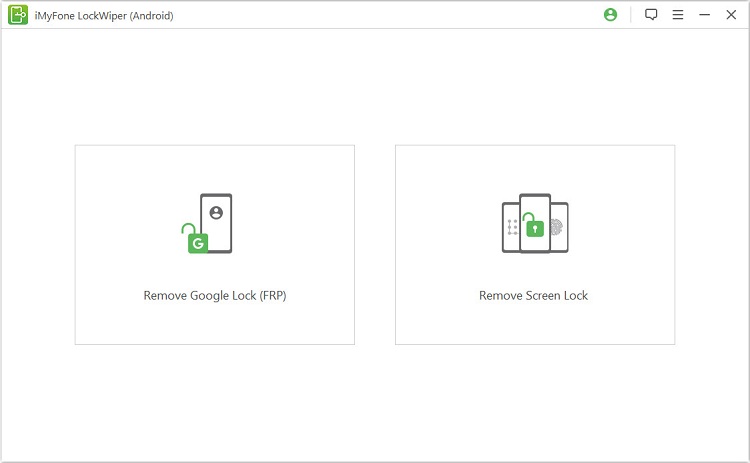The width and height of the screenshot is (750, 463).
Task: Click the green Google padlock badge
Action: coord(198,243)
